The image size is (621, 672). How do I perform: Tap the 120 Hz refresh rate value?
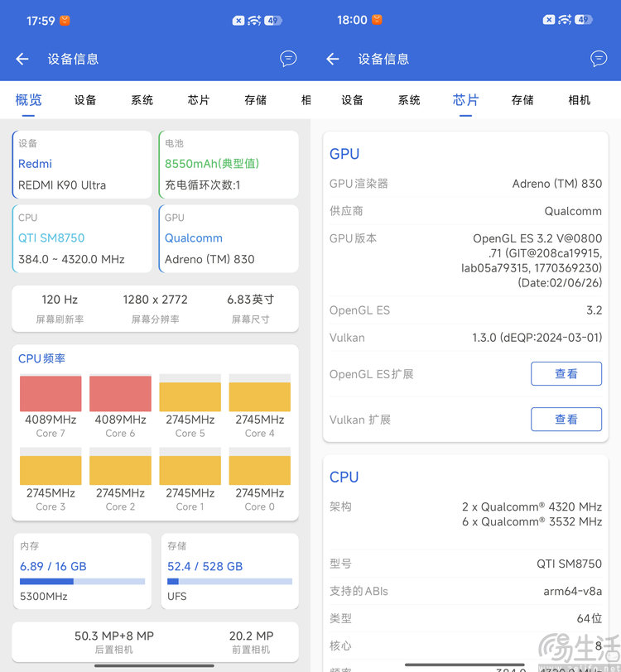click(x=60, y=300)
